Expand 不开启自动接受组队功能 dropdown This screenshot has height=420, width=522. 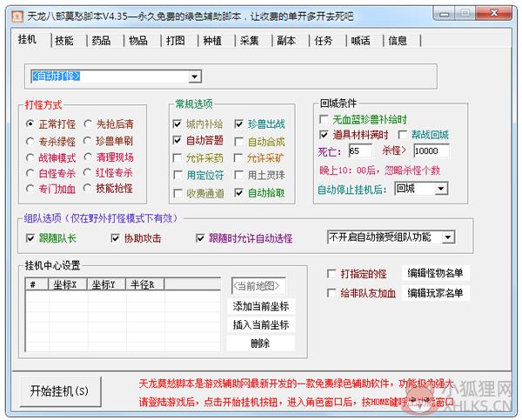[x=448, y=237]
